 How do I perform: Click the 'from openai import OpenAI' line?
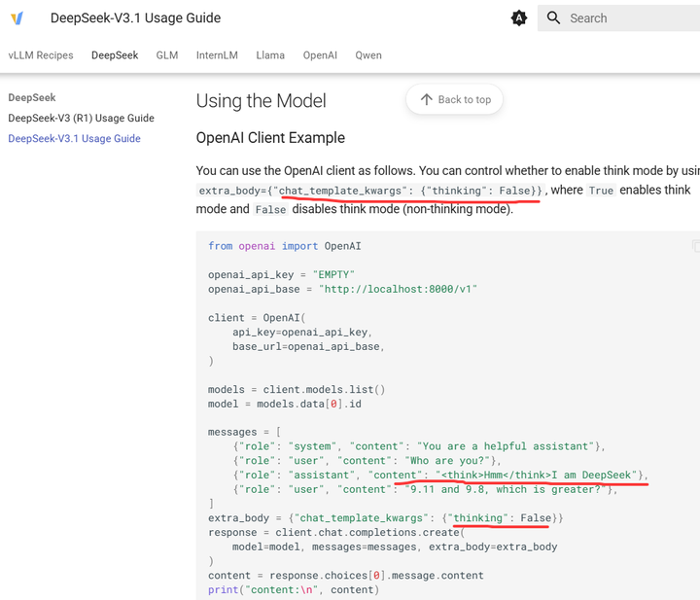[x=284, y=246]
